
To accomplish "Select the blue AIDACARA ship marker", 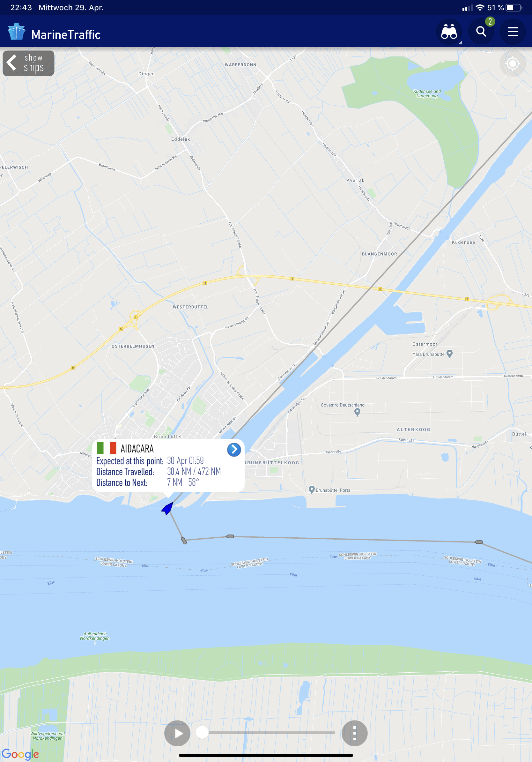I will pos(168,508).
